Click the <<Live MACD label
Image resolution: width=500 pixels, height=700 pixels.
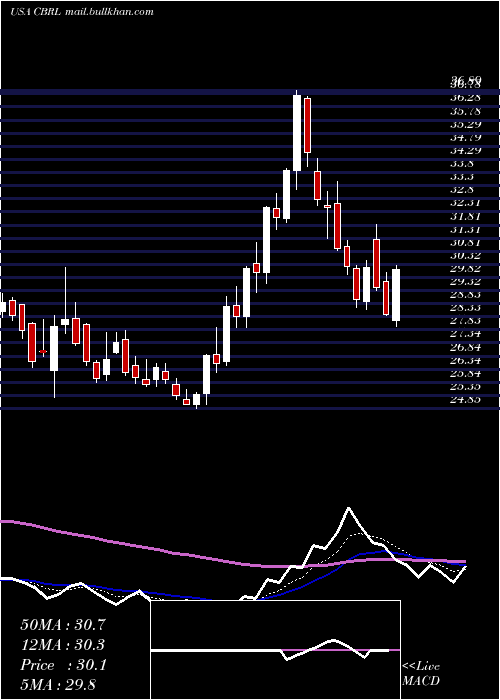tap(421, 674)
